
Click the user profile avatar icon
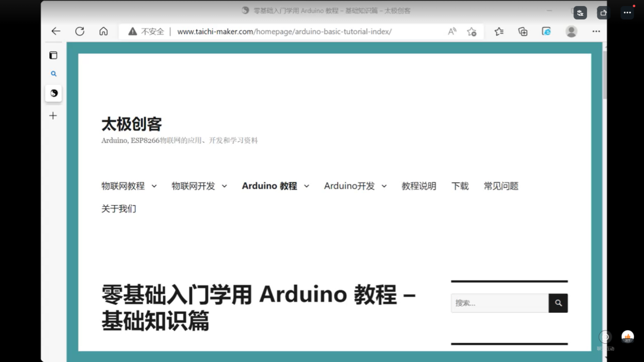pyautogui.click(x=571, y=31)
